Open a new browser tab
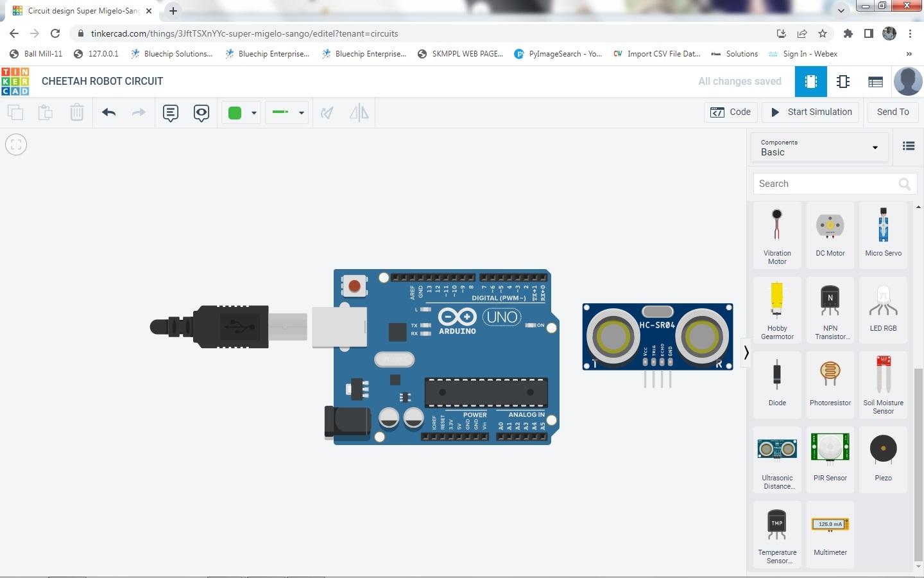Screen dimensions: 924x578 (173, 11)
